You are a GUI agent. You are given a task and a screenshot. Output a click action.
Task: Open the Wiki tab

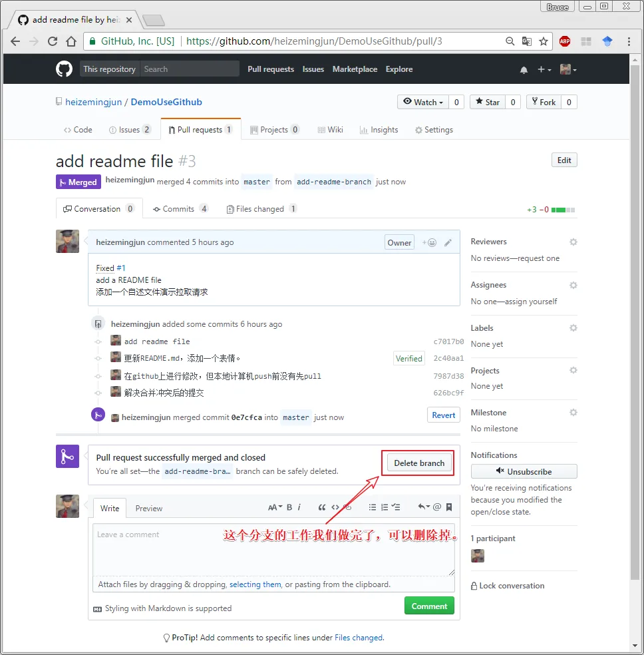(x=330, y=130)
